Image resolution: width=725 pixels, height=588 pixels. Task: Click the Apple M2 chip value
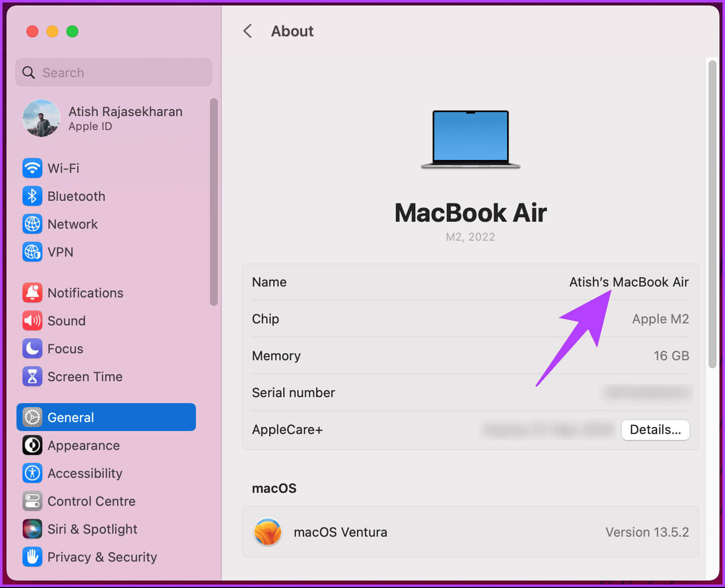pos(660,319)
